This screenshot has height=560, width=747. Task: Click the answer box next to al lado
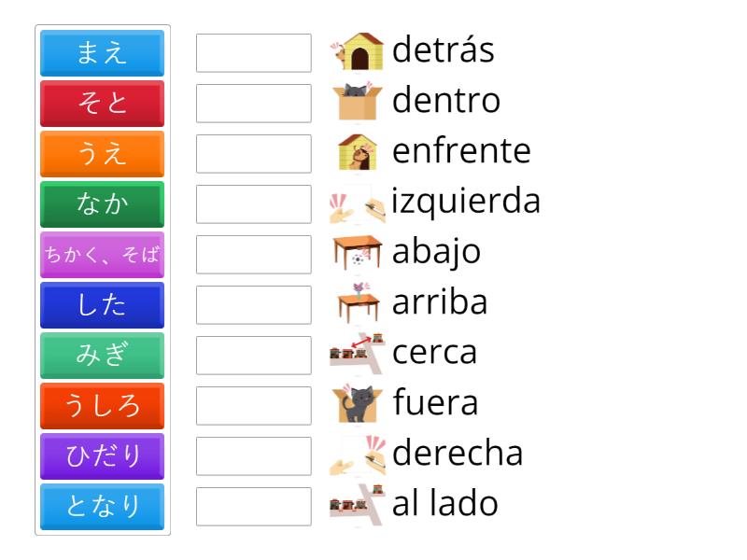coord(253,507)
